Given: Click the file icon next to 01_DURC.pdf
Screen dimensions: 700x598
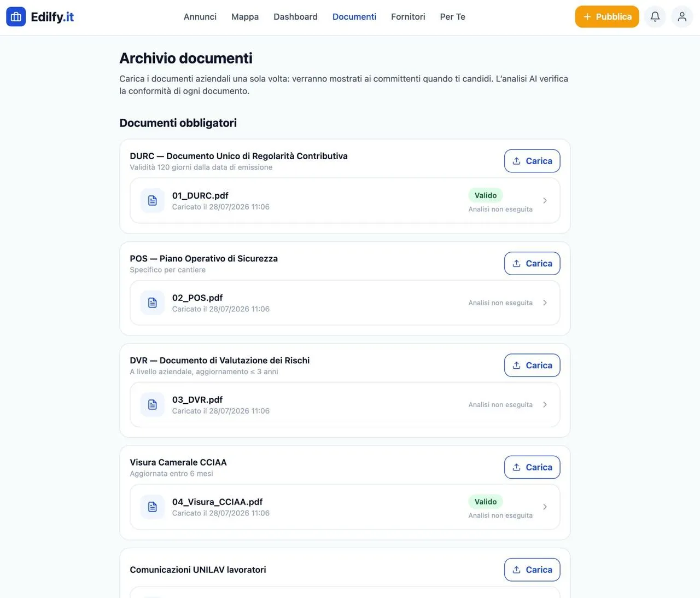Looking at the screenshot, I should pyautogui.click(x=153, y=201).
